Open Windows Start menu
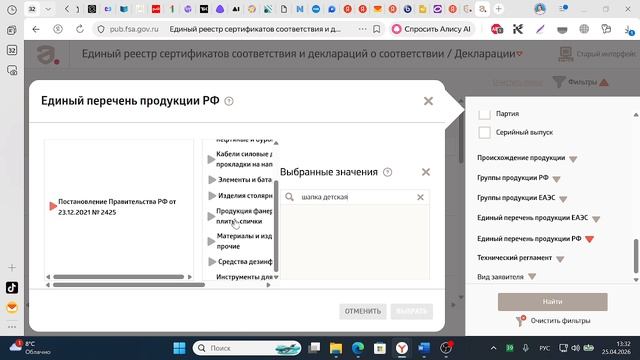 pos(179,348)
